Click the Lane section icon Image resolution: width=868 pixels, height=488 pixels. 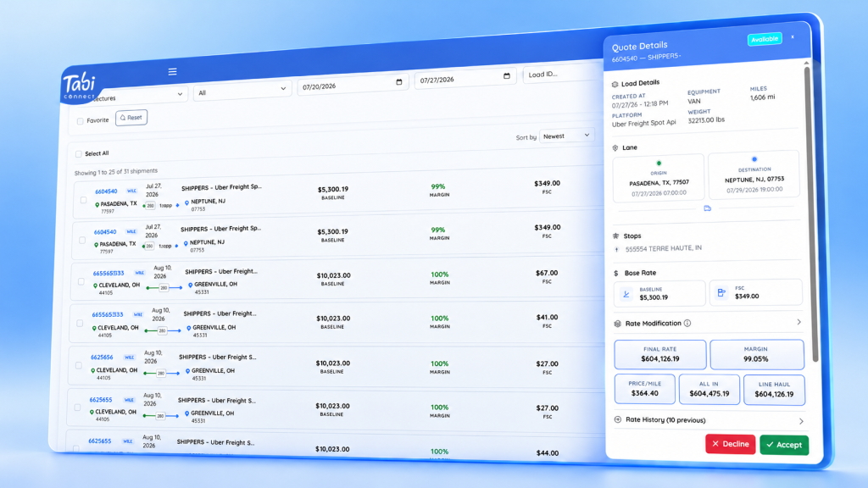tap(615, 147)
